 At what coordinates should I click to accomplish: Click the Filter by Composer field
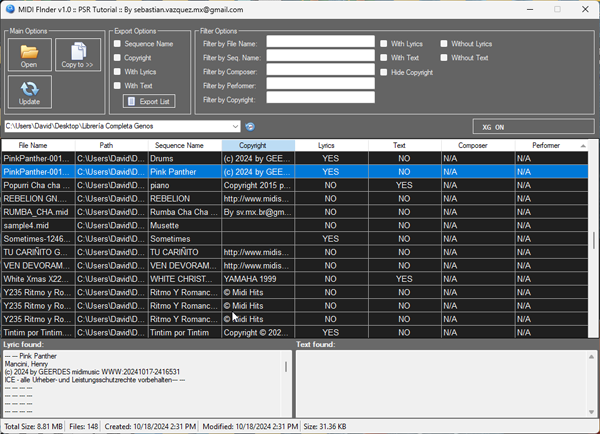(321, 69)
